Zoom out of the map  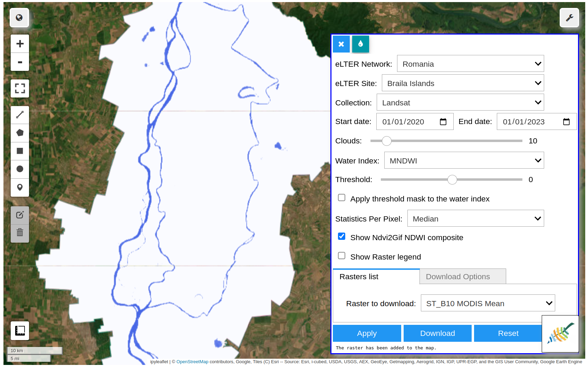coord(20,62)
